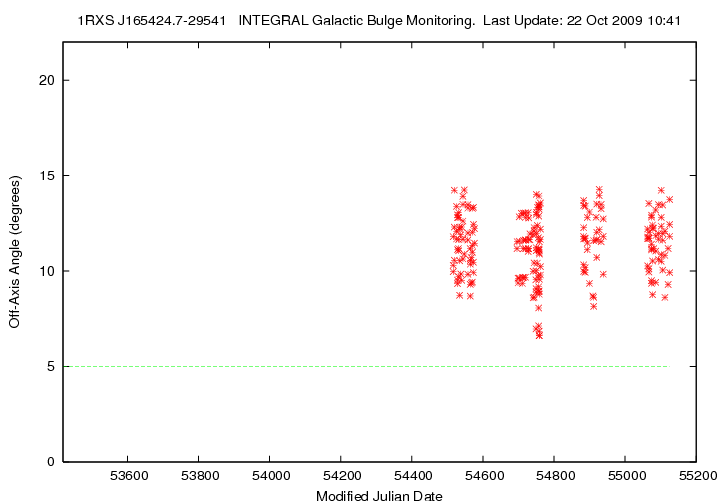Click the y-axis tick label 20
Image resolution: width=720 pixels, height=504 pixels.
pos(46,80)
